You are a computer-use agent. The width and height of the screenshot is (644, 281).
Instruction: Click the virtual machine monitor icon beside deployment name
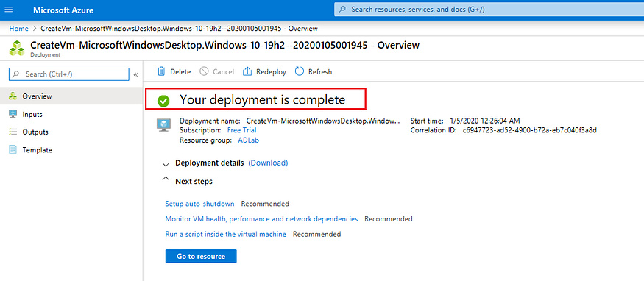point(164,125)
